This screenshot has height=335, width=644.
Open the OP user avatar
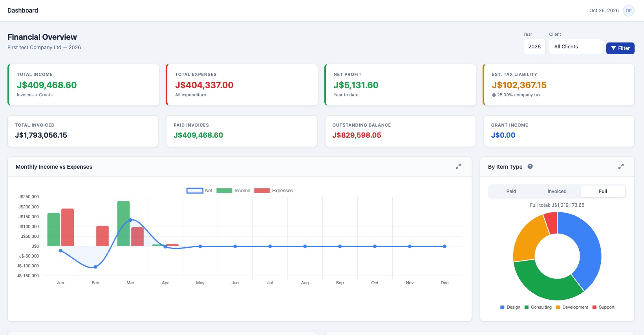(629, 11)
